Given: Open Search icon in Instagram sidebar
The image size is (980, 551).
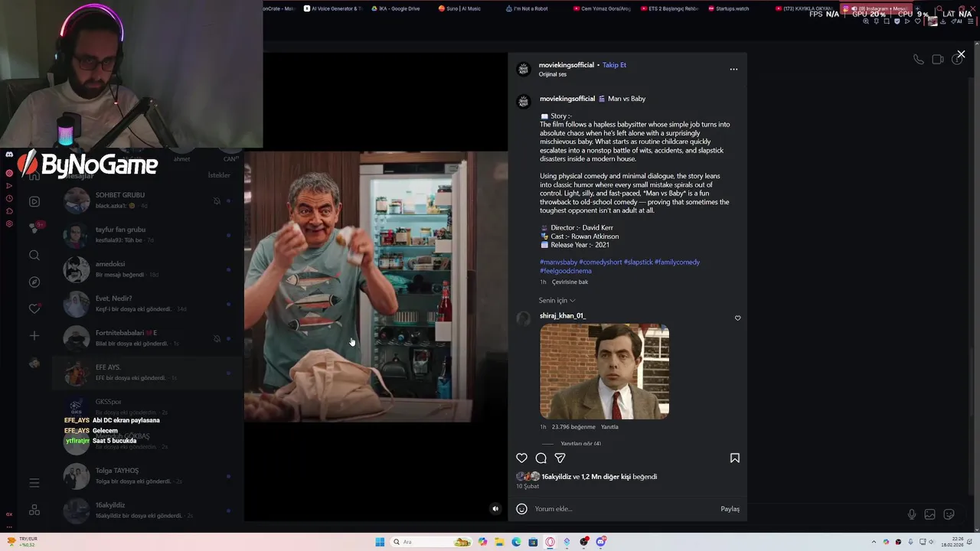Looking at the screenshot, I should tap(34, 256).
